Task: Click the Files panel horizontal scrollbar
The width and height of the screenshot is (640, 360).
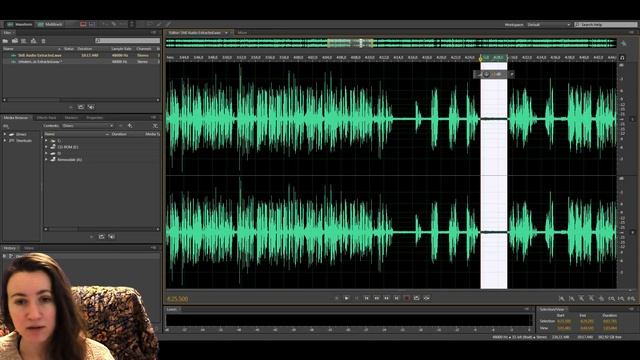Action: point(81,100)
